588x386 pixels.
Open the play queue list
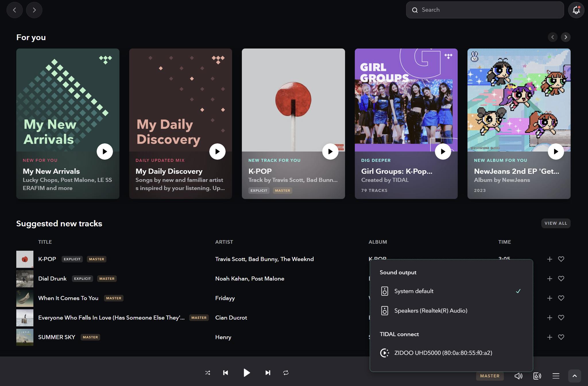click(x=556, y=376)
